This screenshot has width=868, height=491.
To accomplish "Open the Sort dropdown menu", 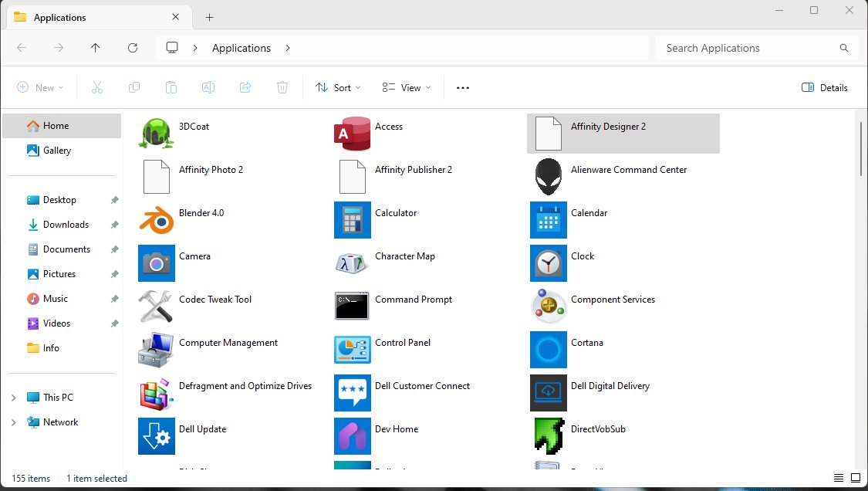I will tap(338, 87).
